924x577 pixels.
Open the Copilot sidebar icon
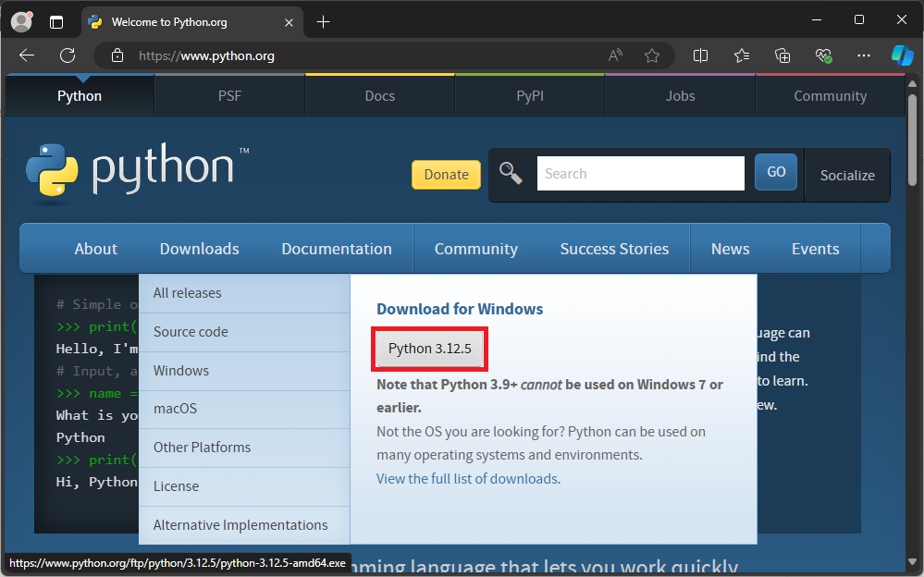(x=902, y=55)
